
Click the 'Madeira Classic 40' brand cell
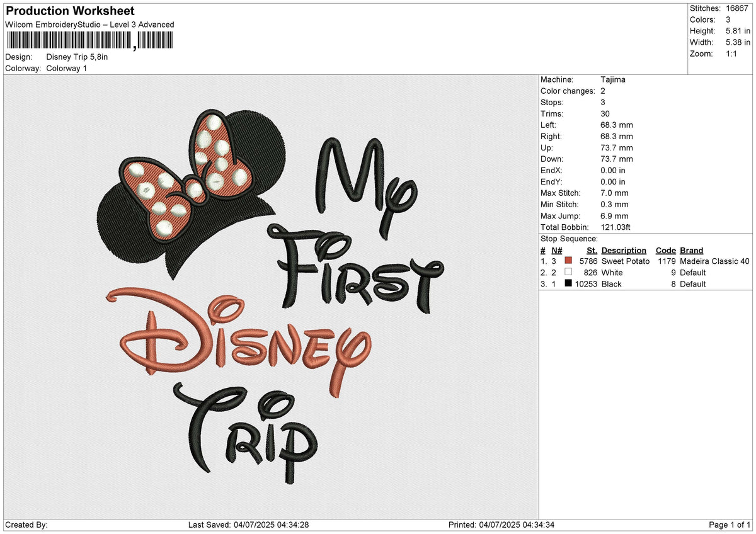click(x=714, y=261)
